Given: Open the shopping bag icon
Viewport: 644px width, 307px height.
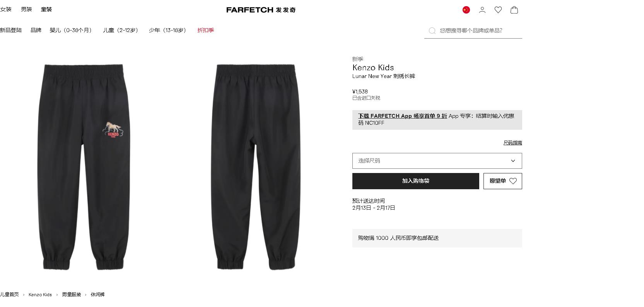Looking at the screenshot, I should (x=514, y=10).
